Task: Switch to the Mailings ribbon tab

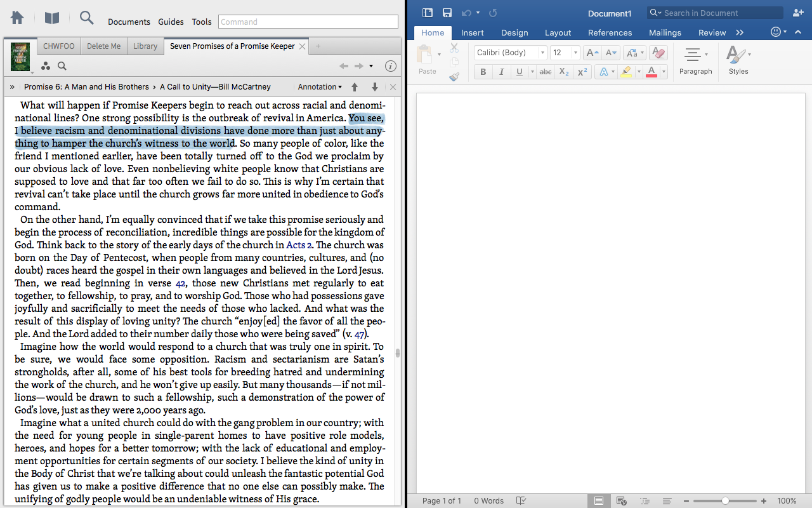Action: pos(665,32)
